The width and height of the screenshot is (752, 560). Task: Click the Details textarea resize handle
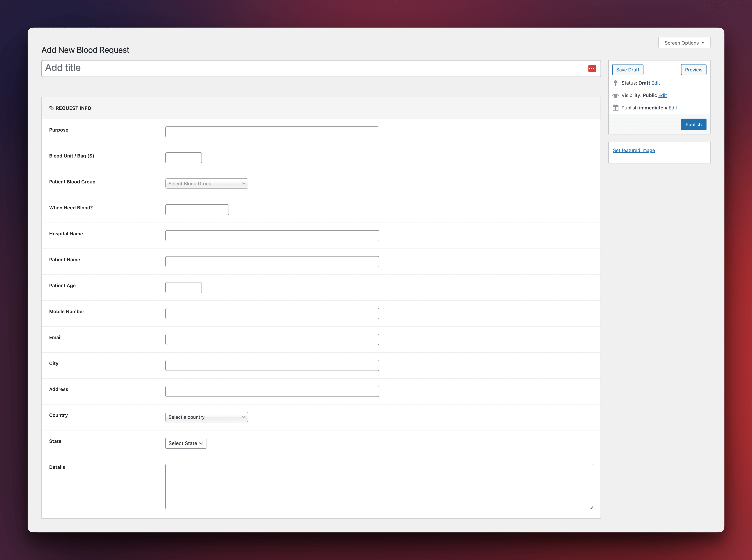click(591, 507)
